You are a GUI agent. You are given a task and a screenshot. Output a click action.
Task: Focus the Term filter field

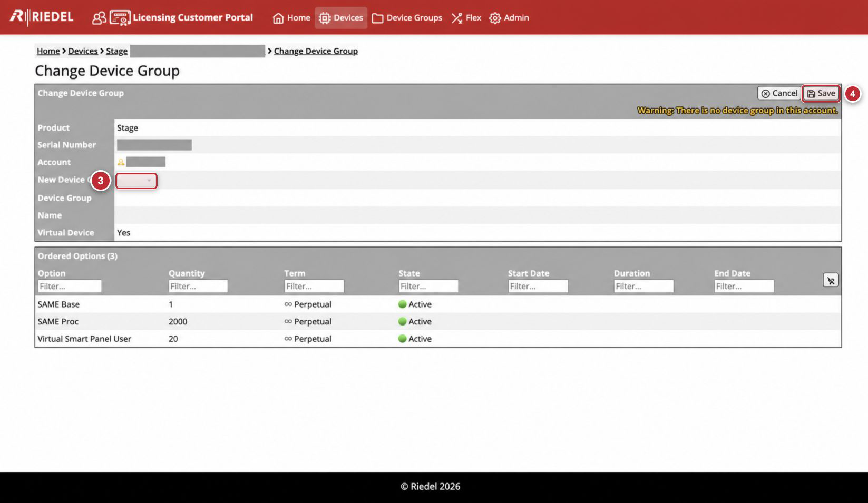coord(314,286)
